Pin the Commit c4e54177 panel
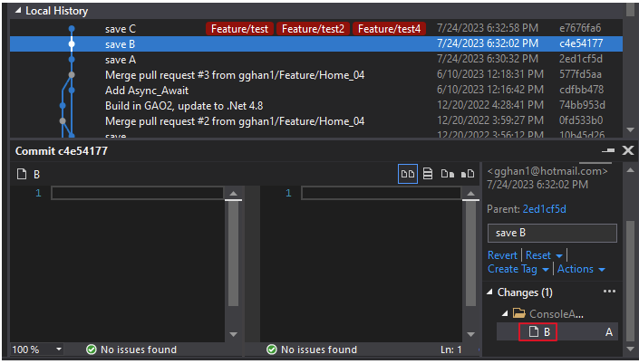 [x=608, y=150]
